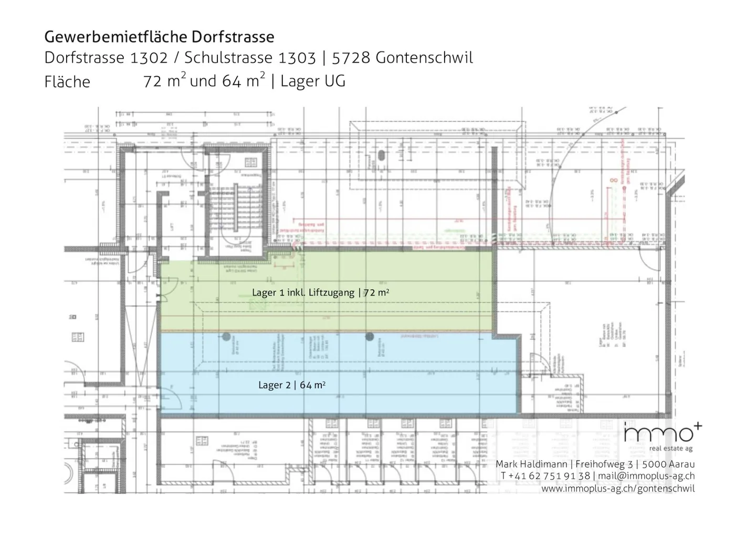The image size is (756, 534).
Task: Open the www.immoplus-ag.ch/gontenschwil website link
Action: (x=618, y=488)
